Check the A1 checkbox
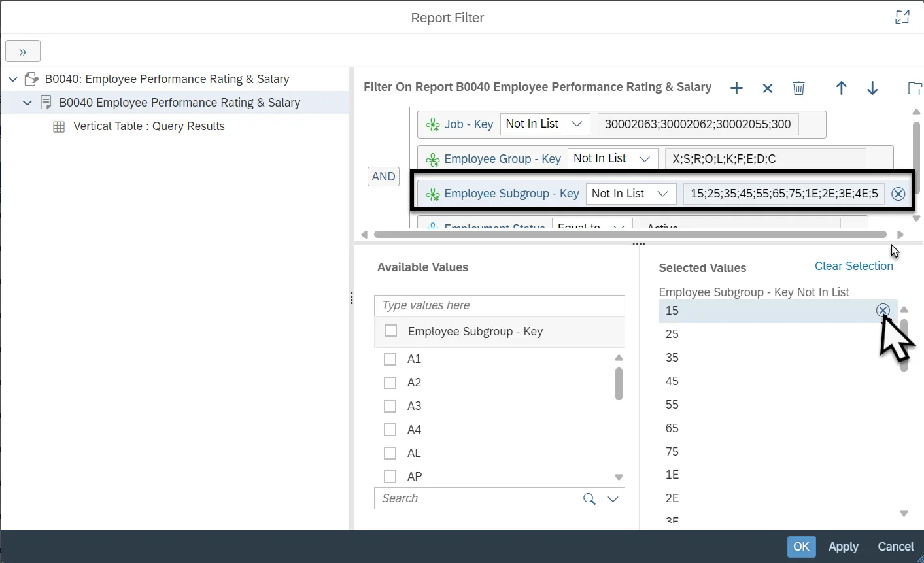This screenshot has height=563, width=924. [x=390, y=359]
